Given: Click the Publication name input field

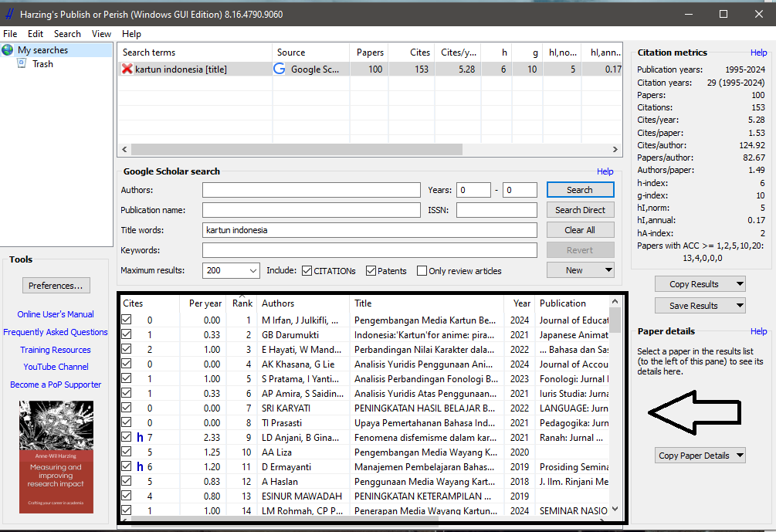Looking at the screenshot, I should point(311,210).
